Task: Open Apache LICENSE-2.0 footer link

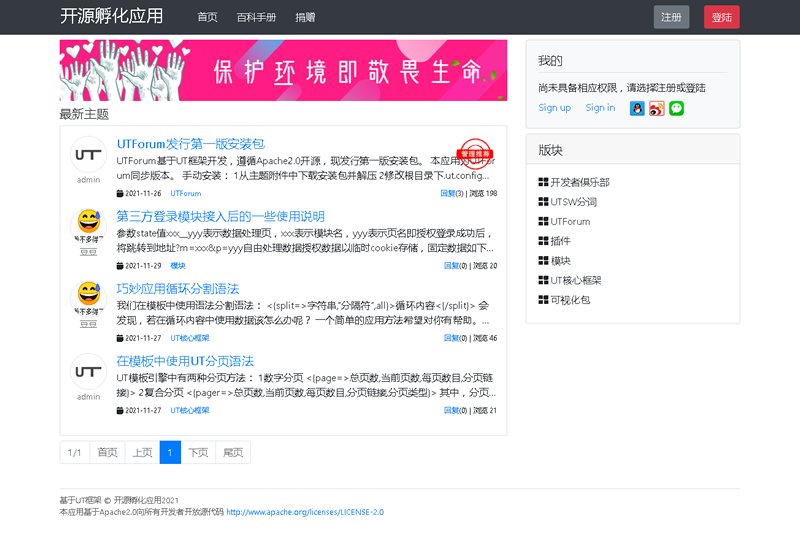Action: click(x=305, y=512)
